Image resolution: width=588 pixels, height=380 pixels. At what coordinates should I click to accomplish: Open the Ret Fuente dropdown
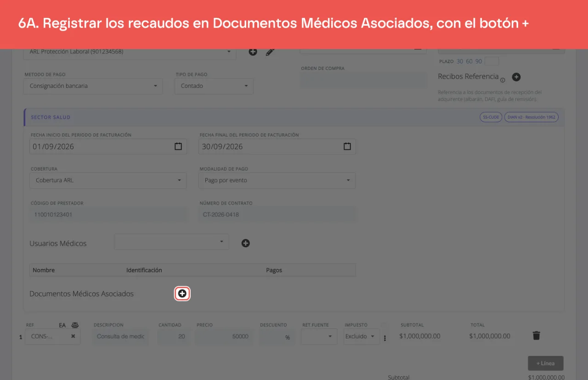click(x=319, y=336)
